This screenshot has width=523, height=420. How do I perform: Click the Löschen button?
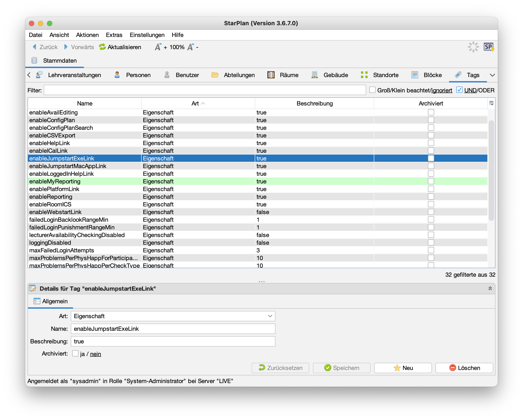464,368
